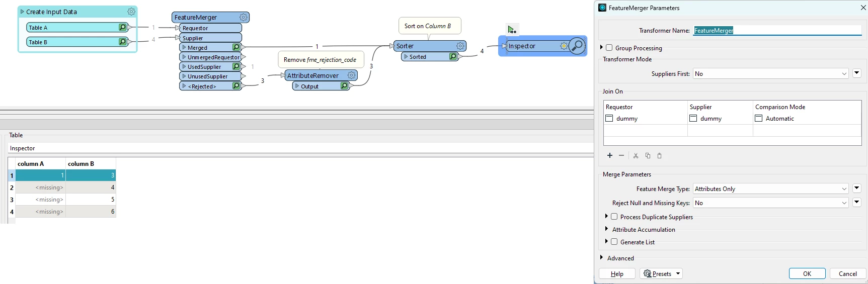This screenshot has height=284, width=868.
Task: Select Supplier dummy cell in Join On
Action: pyautogui.click(x=720, y=119)
